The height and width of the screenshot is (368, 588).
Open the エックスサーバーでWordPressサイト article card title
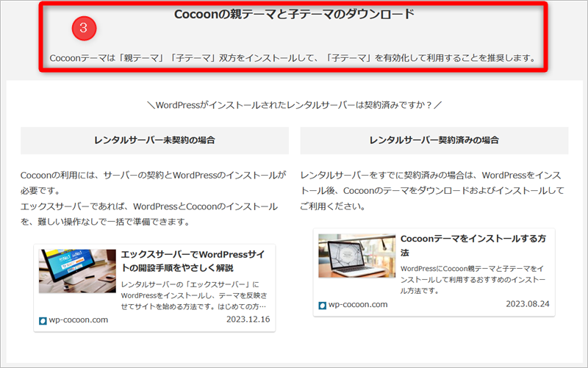193,261
